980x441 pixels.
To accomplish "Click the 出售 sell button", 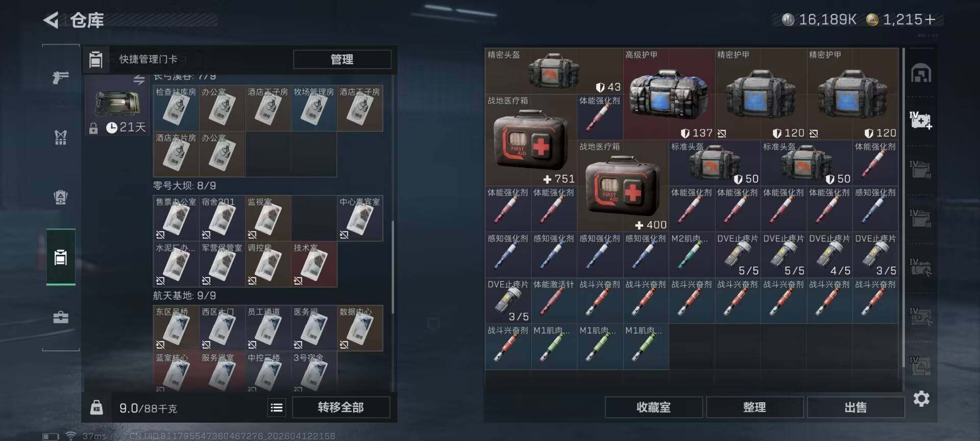I will tap(855, 407).
